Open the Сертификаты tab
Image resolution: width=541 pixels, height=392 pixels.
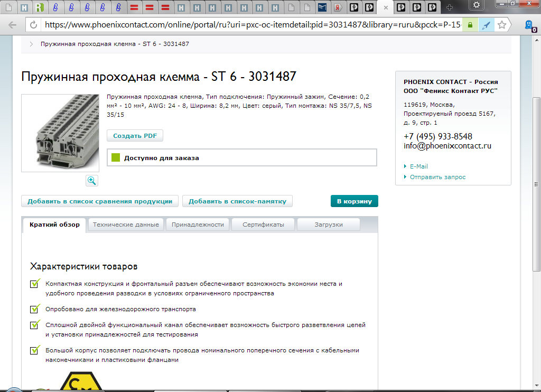(x=263, y=225)
